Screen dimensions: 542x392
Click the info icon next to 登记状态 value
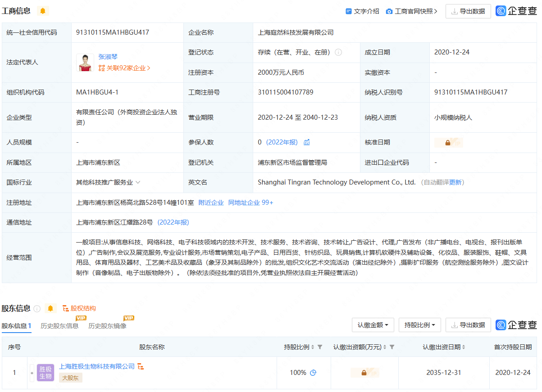[338, 52]
